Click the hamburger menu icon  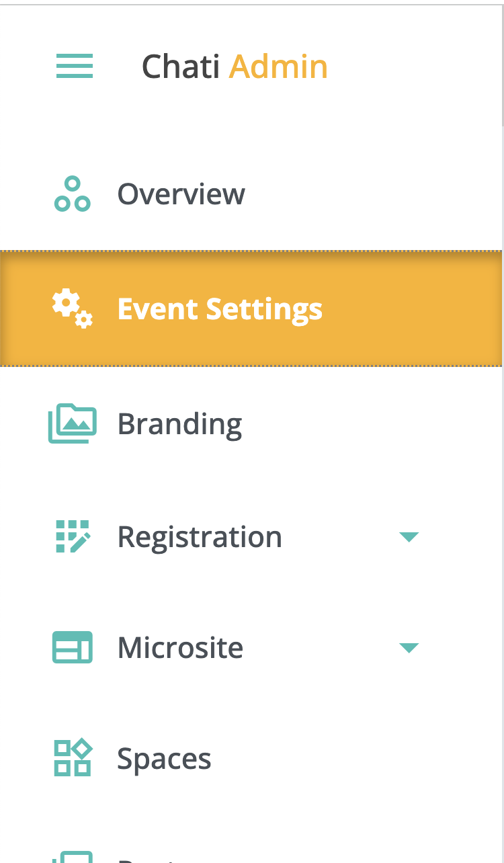point(74,67)
